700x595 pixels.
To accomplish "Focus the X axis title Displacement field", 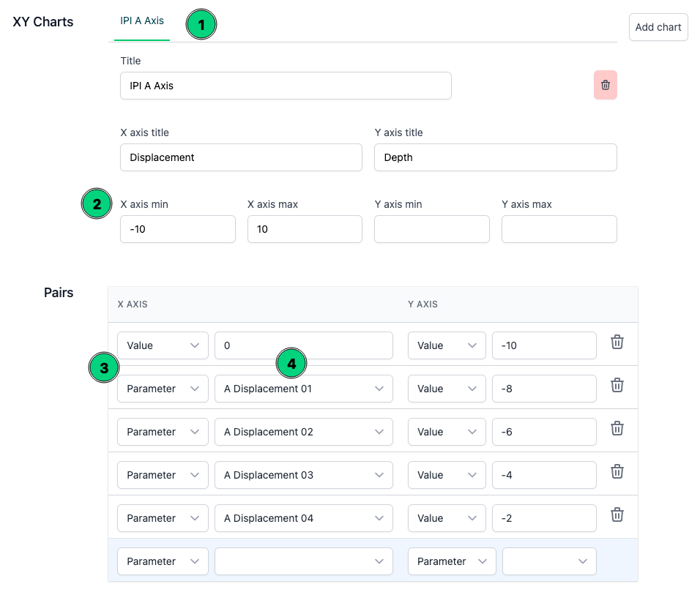I will (241, 157).
